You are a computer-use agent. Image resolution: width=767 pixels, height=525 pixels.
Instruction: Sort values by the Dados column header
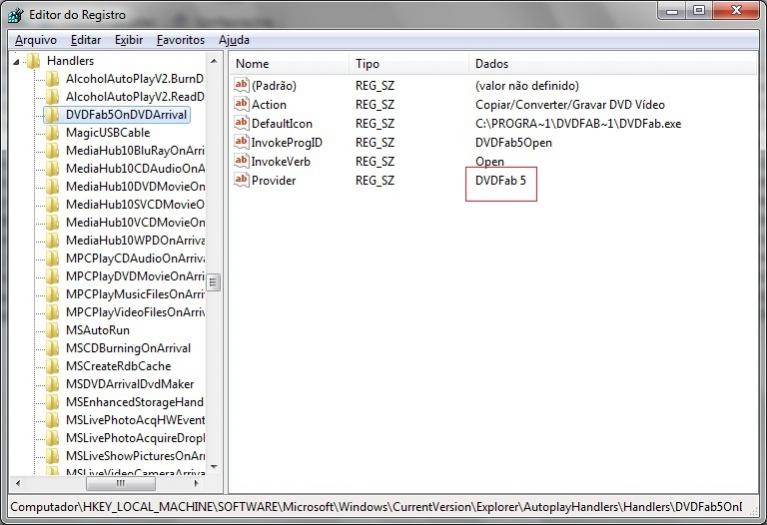(x=613, y=64)
